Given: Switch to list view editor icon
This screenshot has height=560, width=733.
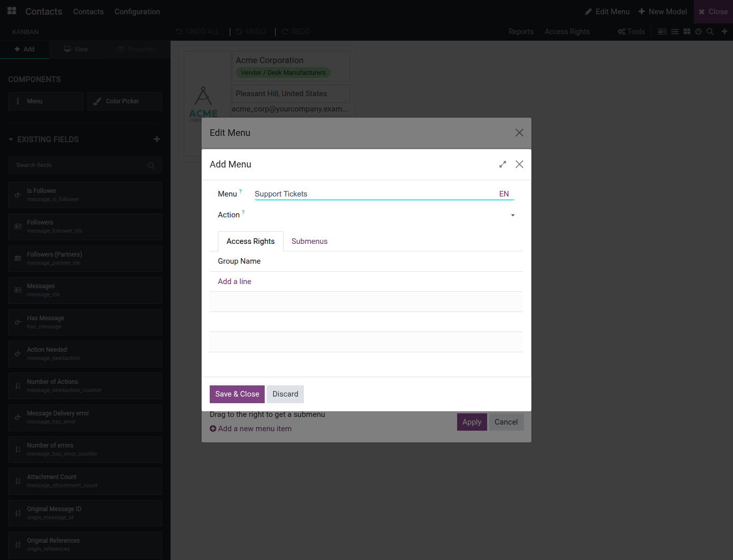Looking at the screenshot, I should (675, 32).
